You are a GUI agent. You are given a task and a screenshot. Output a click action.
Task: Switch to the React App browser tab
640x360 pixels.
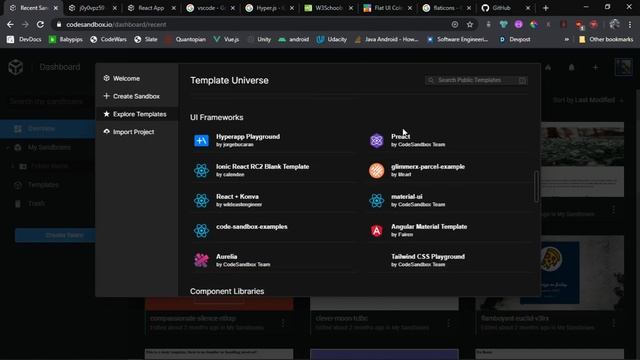pos(151,8)
